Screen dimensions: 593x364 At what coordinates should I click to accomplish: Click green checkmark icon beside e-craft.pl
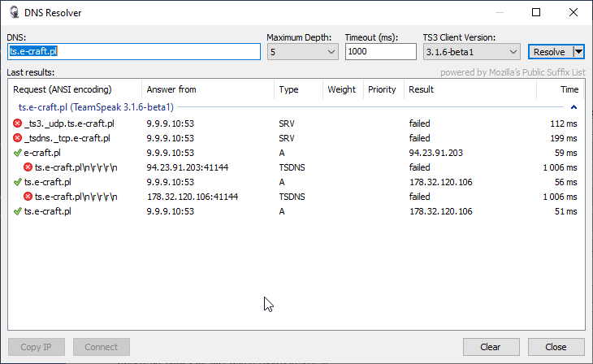18,153
